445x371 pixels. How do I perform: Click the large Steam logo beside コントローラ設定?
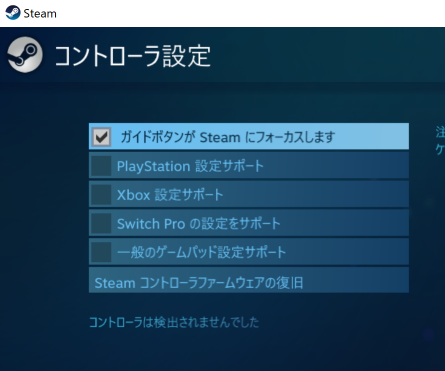(x=25, y=55)
